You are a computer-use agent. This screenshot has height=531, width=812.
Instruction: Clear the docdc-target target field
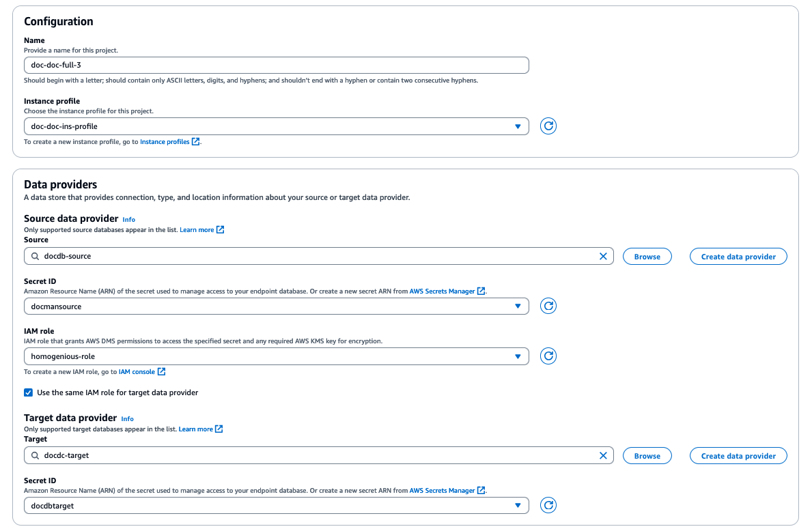603,456
